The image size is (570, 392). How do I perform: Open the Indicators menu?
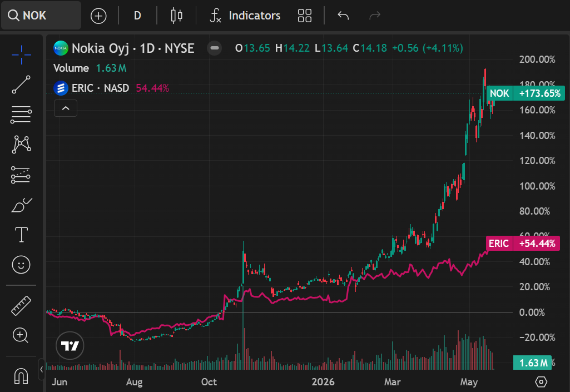pos(245,16)
